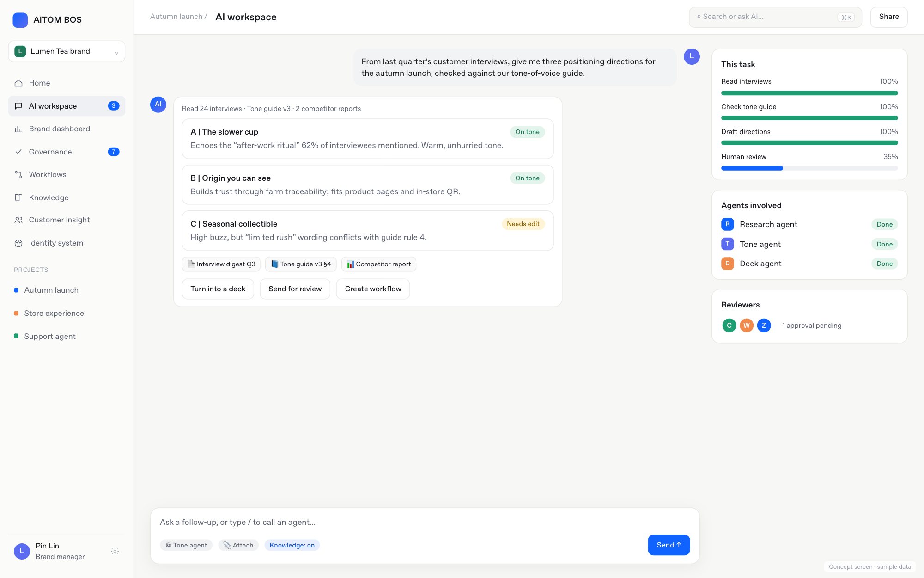Click the Customer insight people icon
Viewport: 924px width, 578px height.
coord(18,220)
